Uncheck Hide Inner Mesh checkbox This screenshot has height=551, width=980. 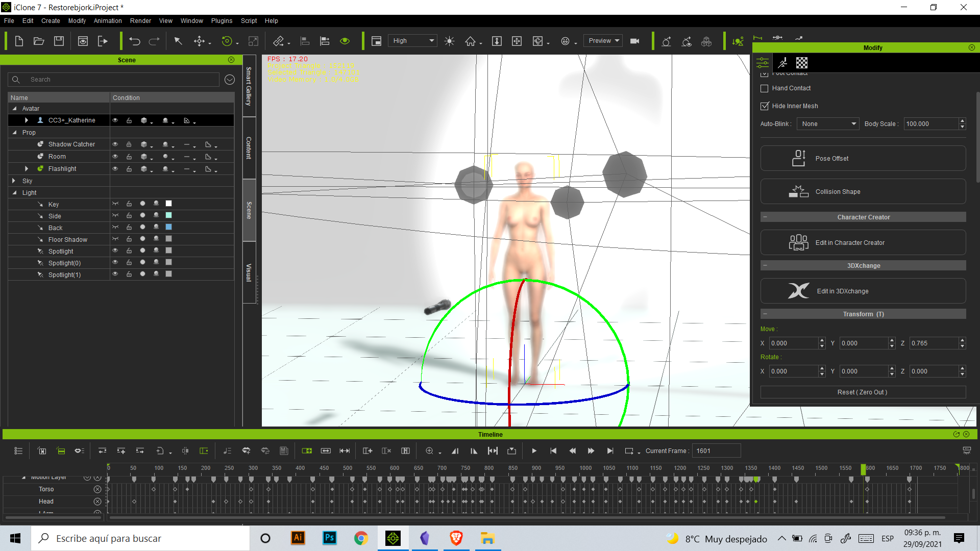(765, 106)
